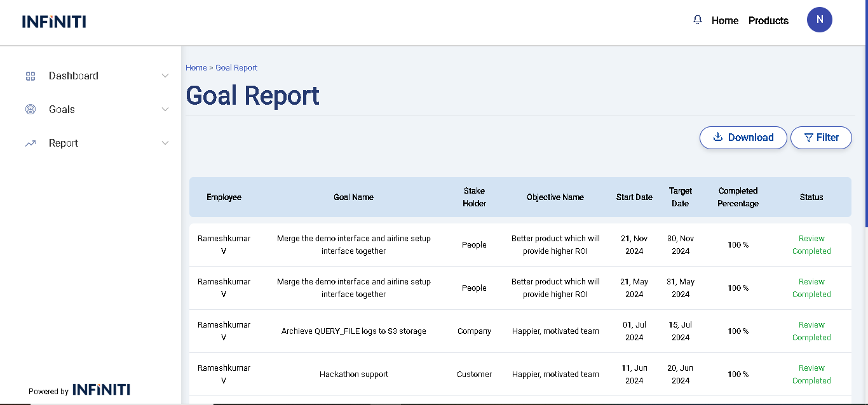Open the Products menu item
868x405 pixels.
768,20
